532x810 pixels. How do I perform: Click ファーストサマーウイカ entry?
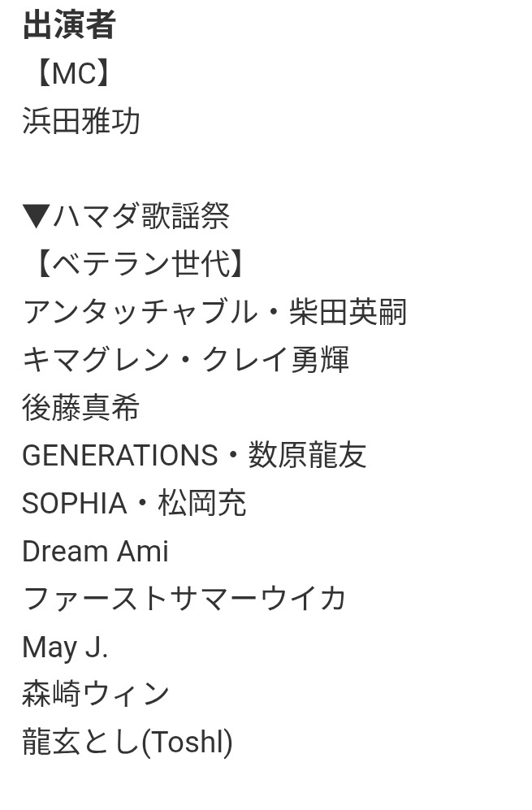(184, 599)
